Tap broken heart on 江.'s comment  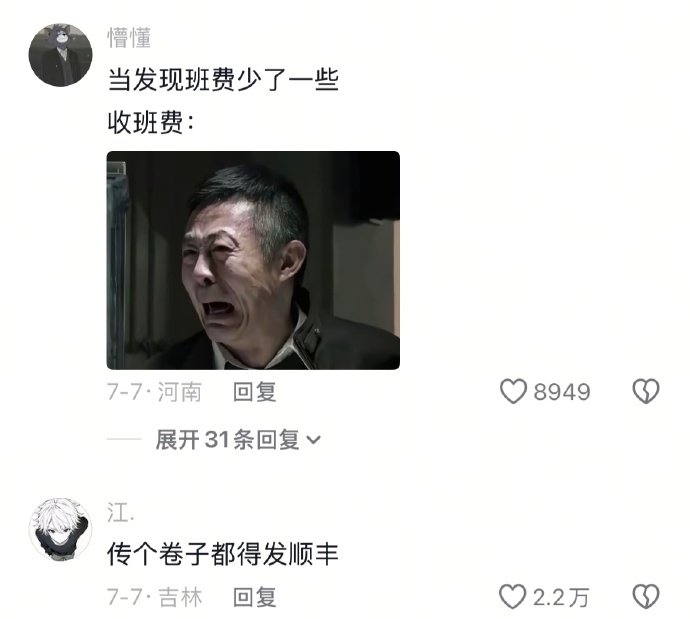tap(646, 597)
